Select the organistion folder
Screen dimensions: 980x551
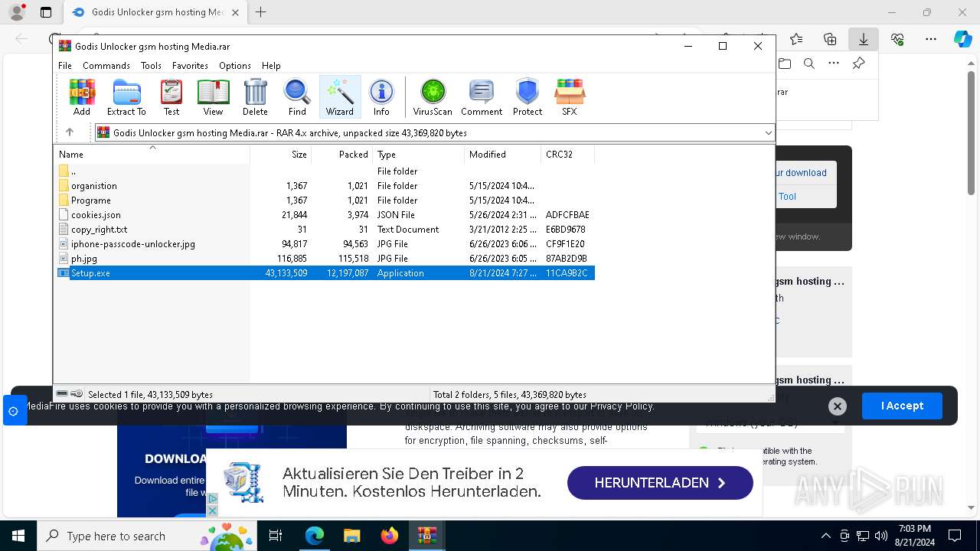(325, 186)
